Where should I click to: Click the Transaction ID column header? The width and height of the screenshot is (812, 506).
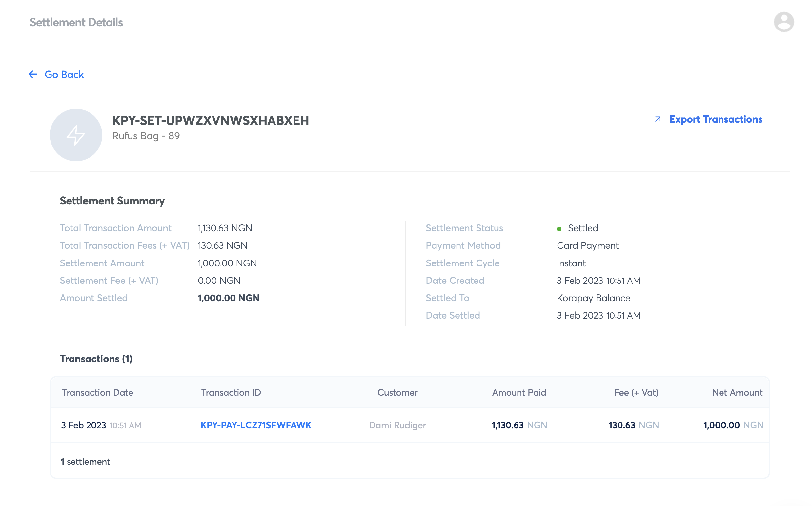tap(231, 392)
